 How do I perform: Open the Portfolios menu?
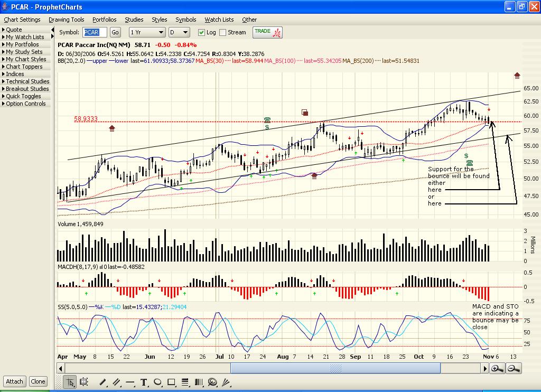click(x=105, y=20)
